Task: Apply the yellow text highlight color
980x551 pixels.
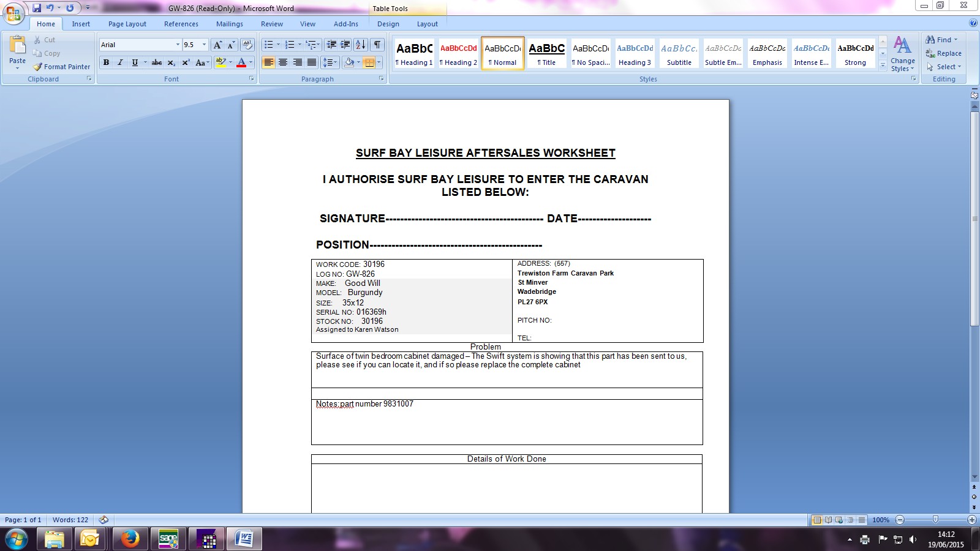Action: point(221,62)
